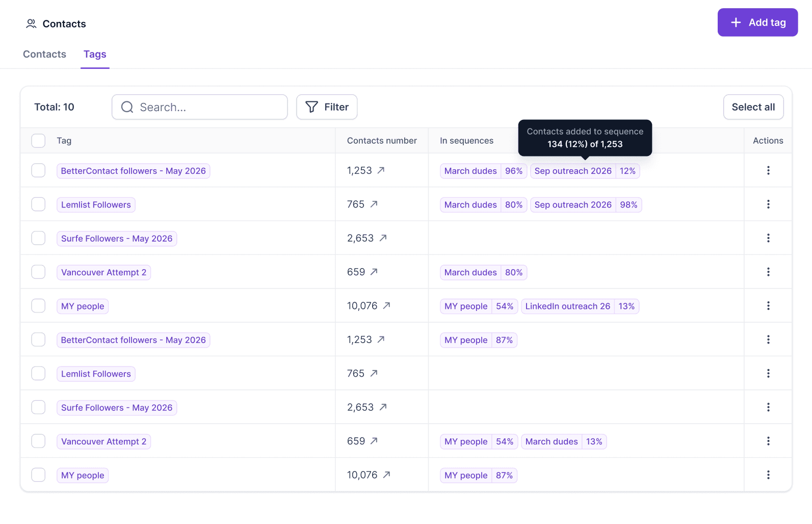Check the box for row with March dudes 96%

(x=38, y=170)
